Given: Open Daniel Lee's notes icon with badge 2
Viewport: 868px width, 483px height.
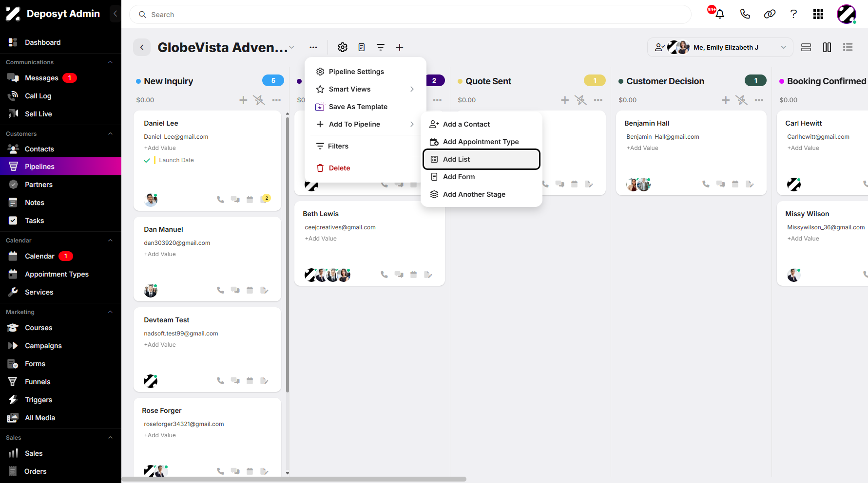Looking at the screenshot, I should click(x=265, y=199).
